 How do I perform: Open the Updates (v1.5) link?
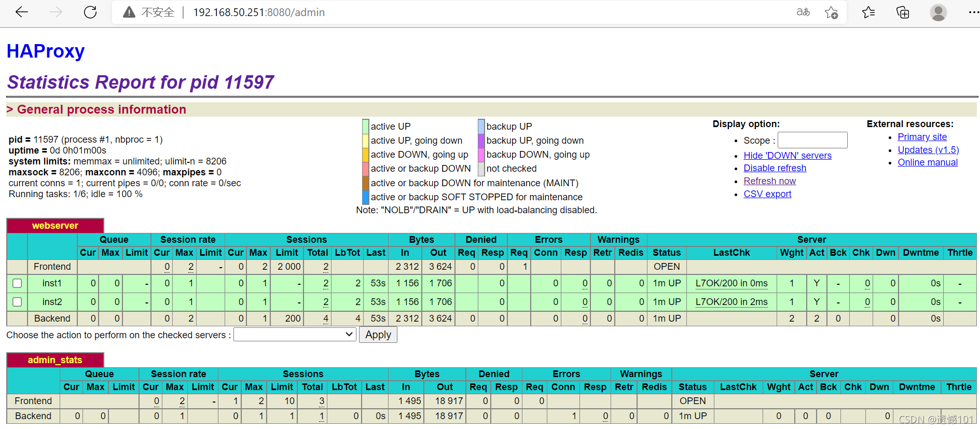tap(929, 150)
